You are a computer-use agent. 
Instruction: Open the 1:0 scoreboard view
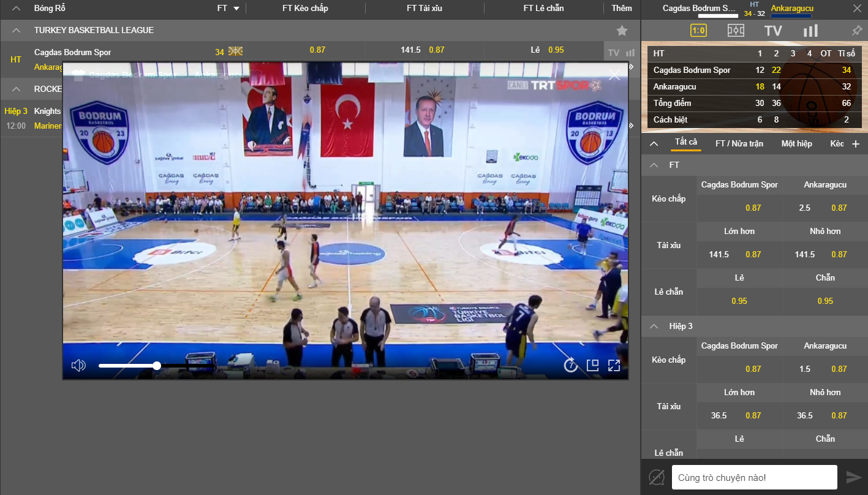tap(698, 31)
